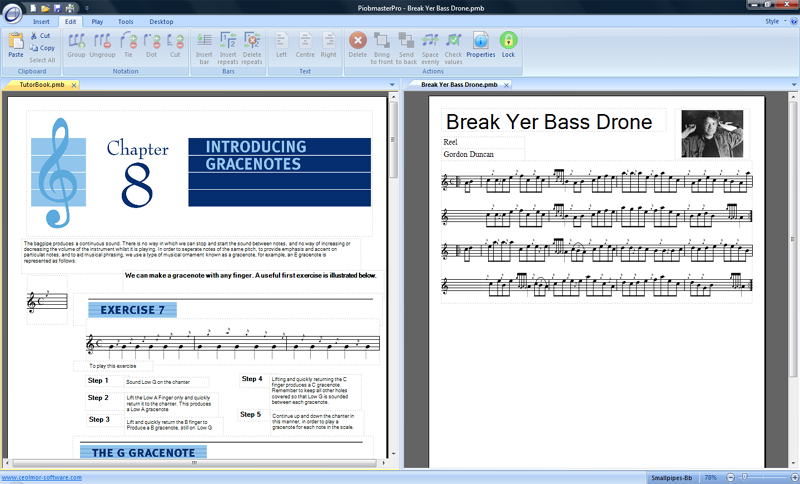Toggle the Lock on selected item
Viewport: 800px width, 484px height.
point(508,44)
